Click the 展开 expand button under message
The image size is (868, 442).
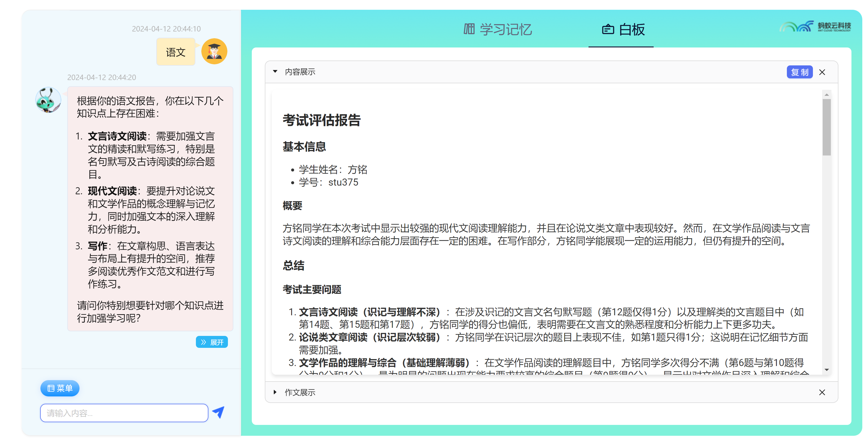(212, 342)
